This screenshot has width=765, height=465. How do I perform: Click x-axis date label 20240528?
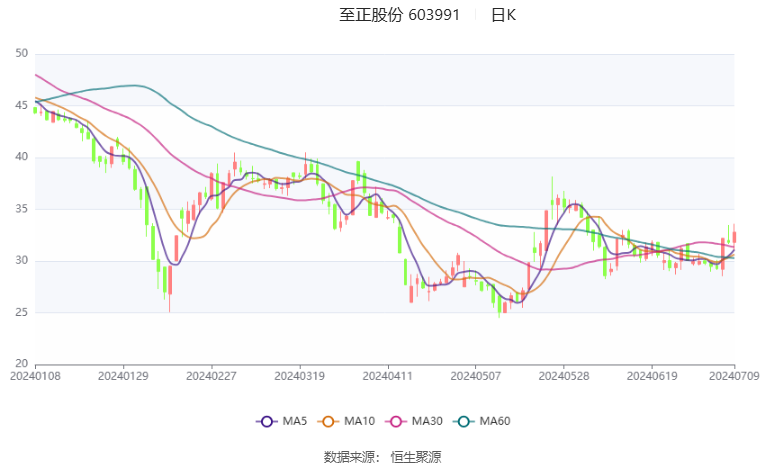click(564, 376)
